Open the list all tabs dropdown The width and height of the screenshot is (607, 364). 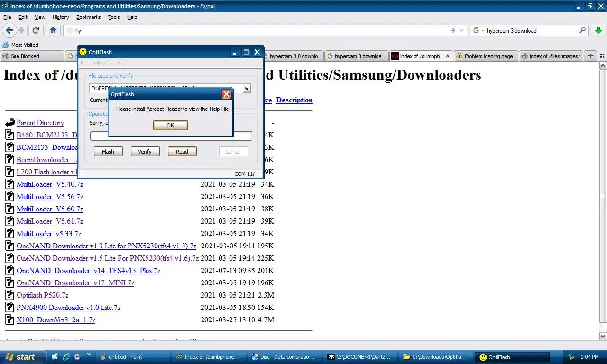tap(603, 56)
